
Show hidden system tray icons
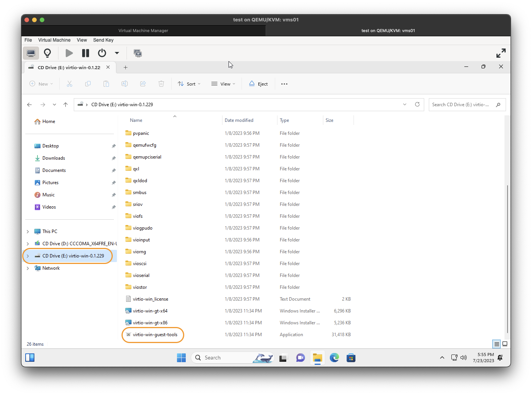pos(442,358)
